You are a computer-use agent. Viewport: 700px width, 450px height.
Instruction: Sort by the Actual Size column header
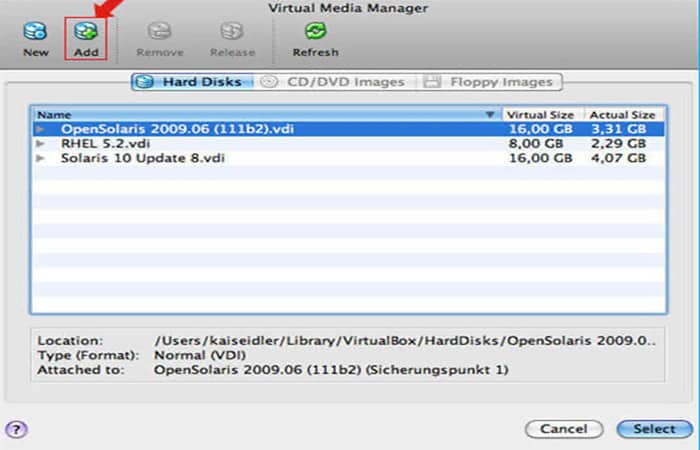click(x=623, y=115)
